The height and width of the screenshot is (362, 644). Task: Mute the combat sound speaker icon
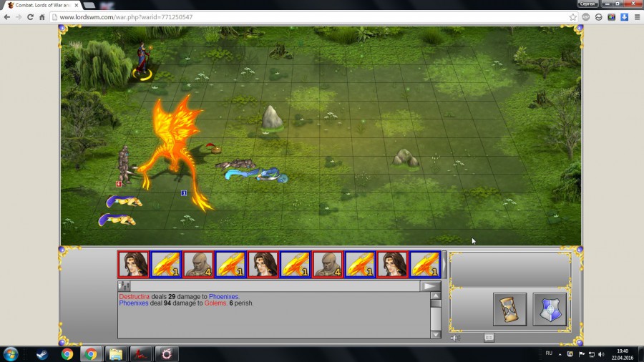pos(455,338)
